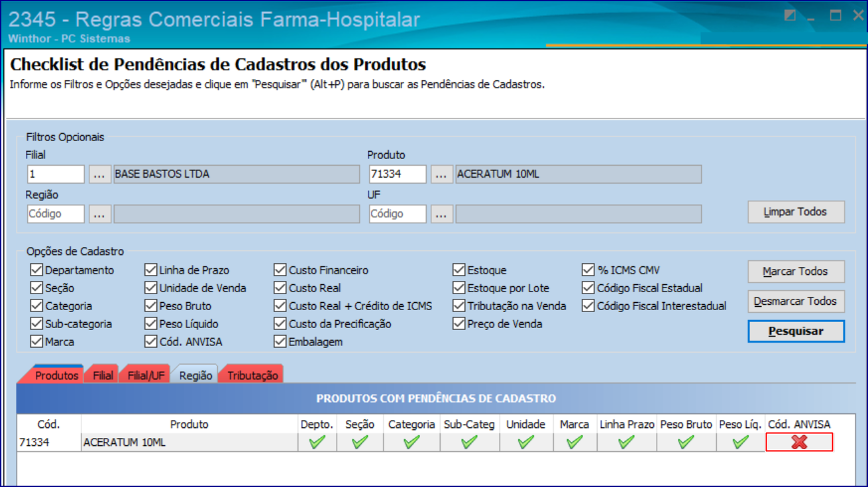Screen dimensions: 868x487
Task: Toggle the Custo Real checkbox
Action: tap(280, 288)
